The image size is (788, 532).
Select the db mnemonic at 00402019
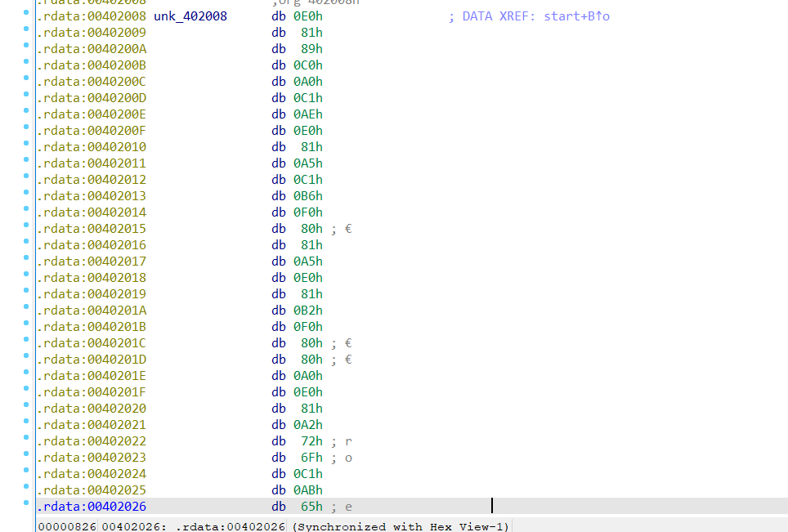point(279,294)
